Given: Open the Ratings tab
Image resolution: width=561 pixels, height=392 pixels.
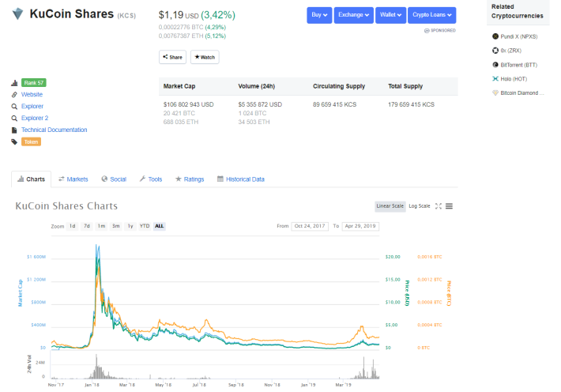Looking at the screenshot, I should coord(190,179).
